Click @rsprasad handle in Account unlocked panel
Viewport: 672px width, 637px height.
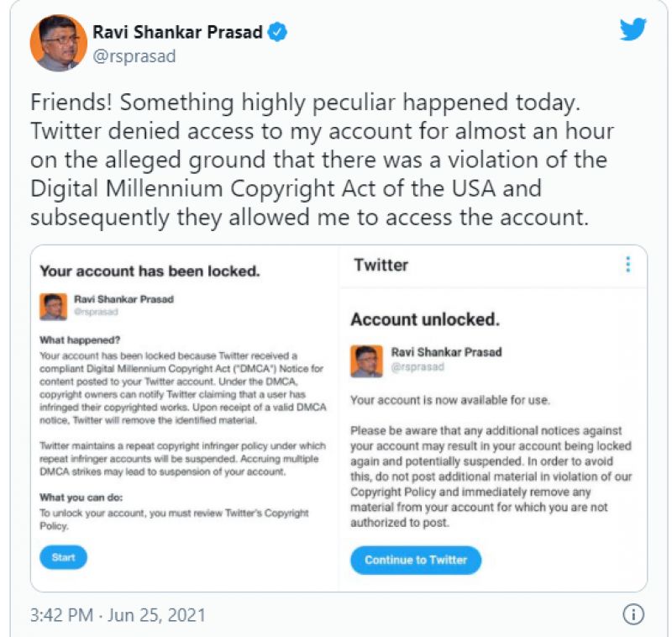tap(417, 367)
